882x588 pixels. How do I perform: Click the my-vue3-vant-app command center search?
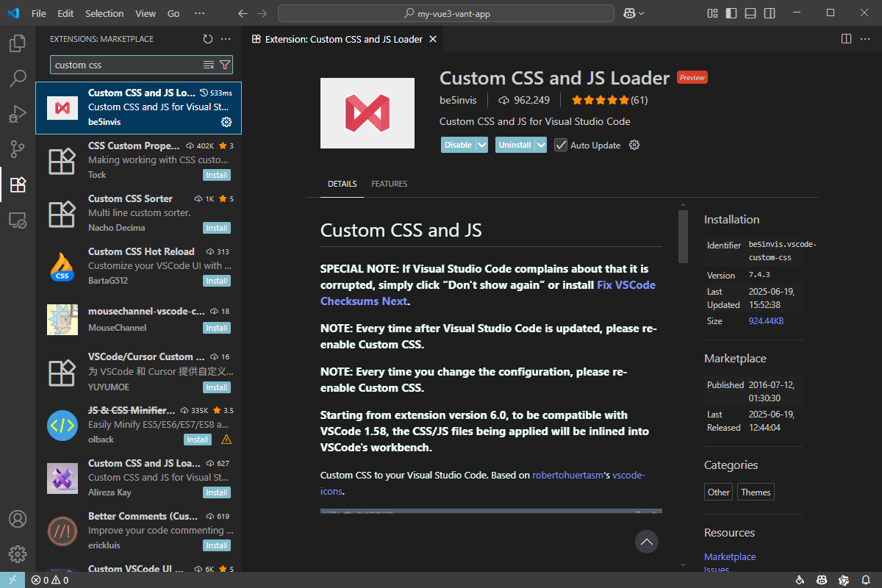(446, 13)
